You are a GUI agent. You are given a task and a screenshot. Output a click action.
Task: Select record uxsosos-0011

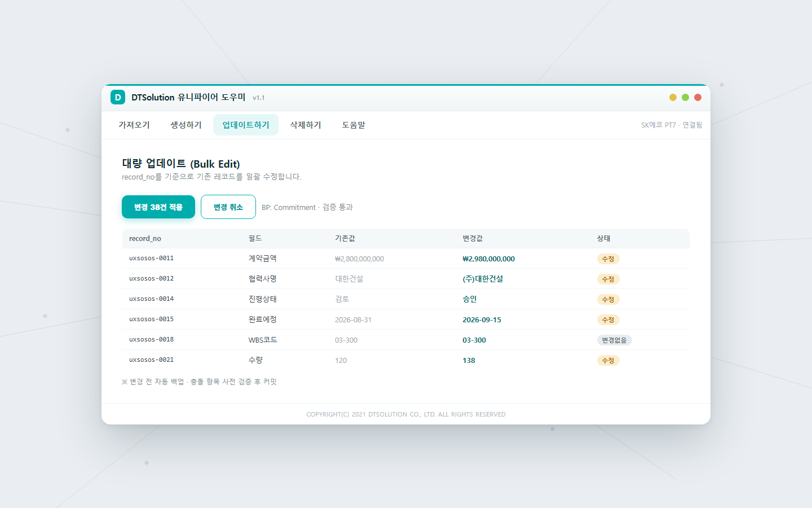pyautogui.click(x=151, y=259)
